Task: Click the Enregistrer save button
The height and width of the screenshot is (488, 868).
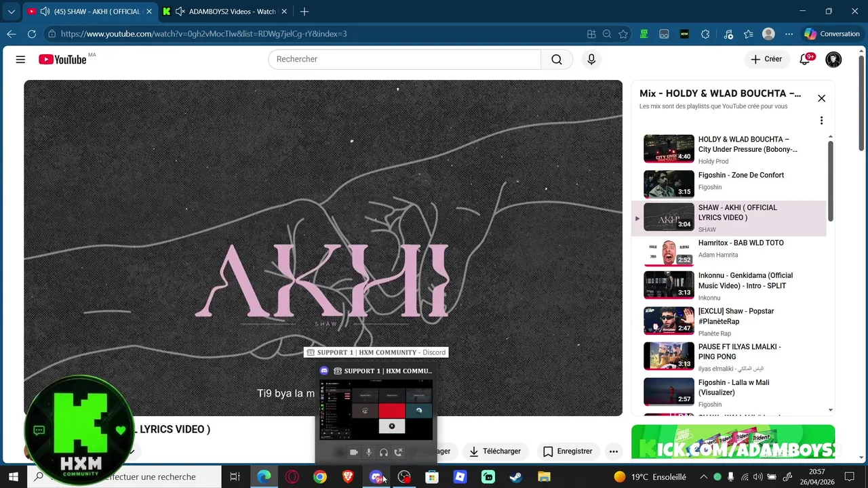Action: click(568, 451)
